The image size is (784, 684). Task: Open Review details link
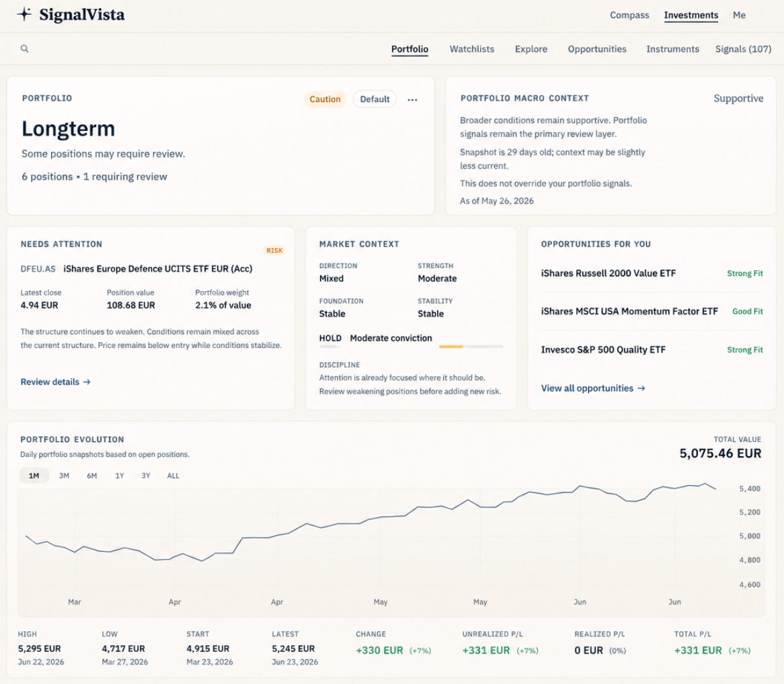(x=56, y=382)
